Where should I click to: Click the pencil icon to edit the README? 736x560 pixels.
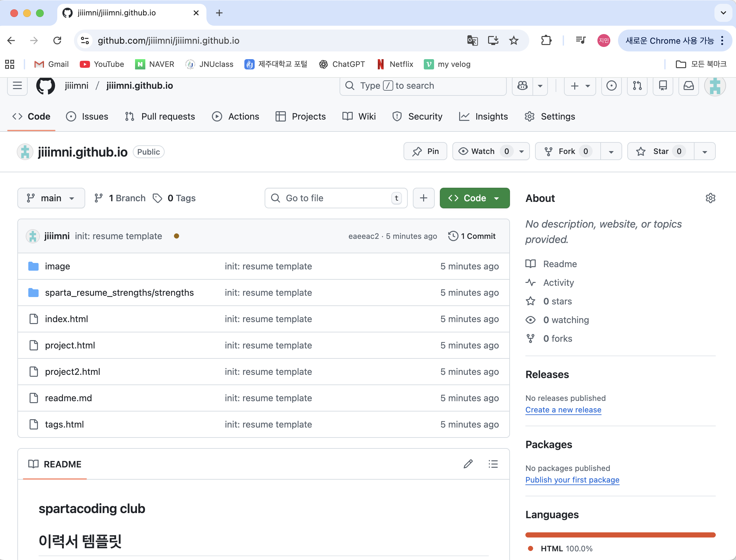coord(468,464)
